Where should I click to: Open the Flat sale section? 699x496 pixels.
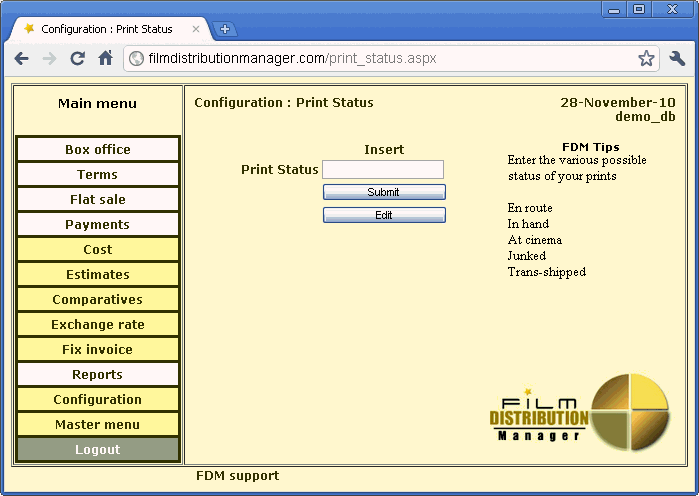(x=98, y=200)
